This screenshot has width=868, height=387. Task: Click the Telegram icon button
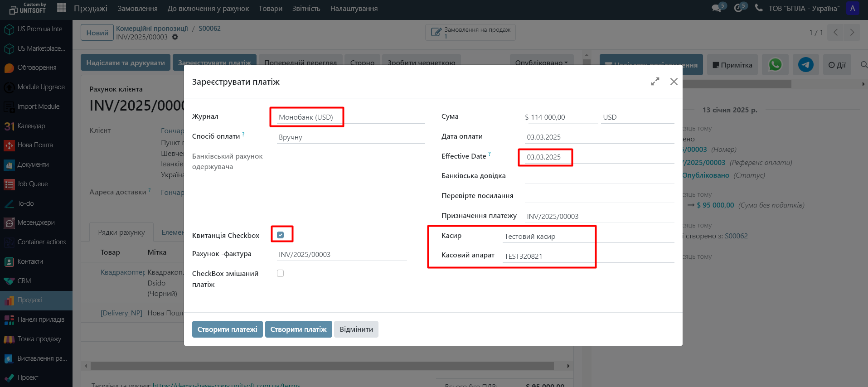(805, 65)
